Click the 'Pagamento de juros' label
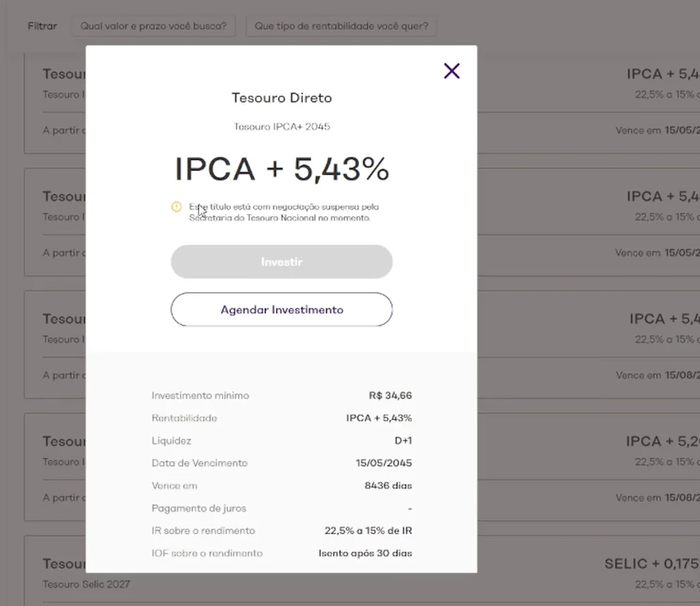Viewport: 700px width, 606px height. (x=199, y=508)
